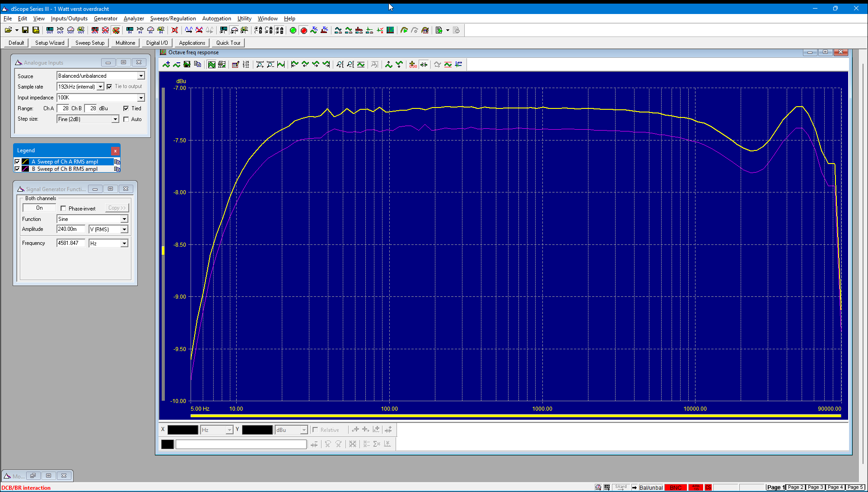The height and width of the screenshot is (492, 868).
Task: Open the Generator menu
Action: (106, 19)
